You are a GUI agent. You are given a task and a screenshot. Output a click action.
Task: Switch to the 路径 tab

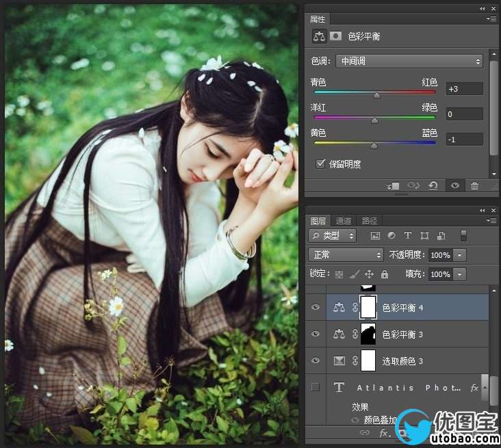click(370, 221)
